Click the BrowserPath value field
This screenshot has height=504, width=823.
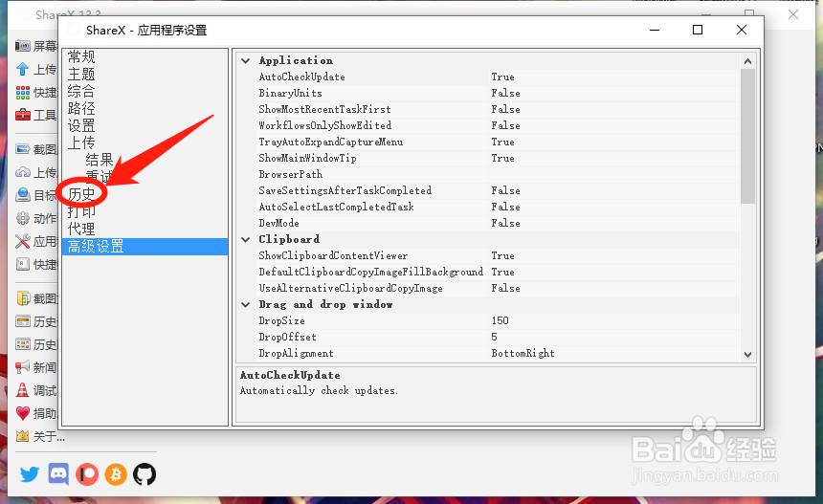614,175
